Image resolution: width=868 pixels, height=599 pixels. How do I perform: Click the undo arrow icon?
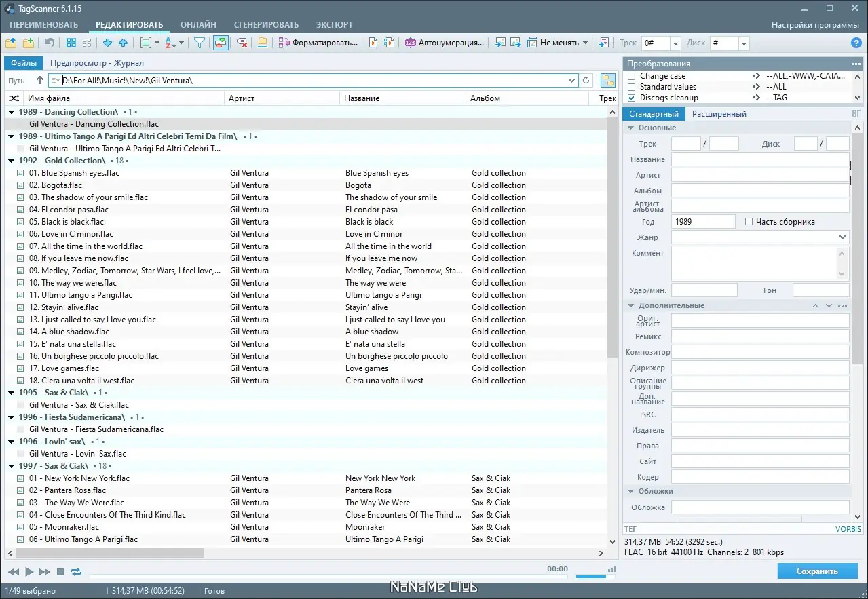tap(49, 43)
